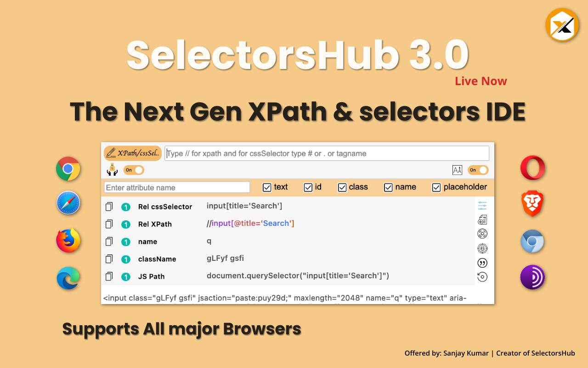Click the blue Chromium icon

(x=532, y=241)
